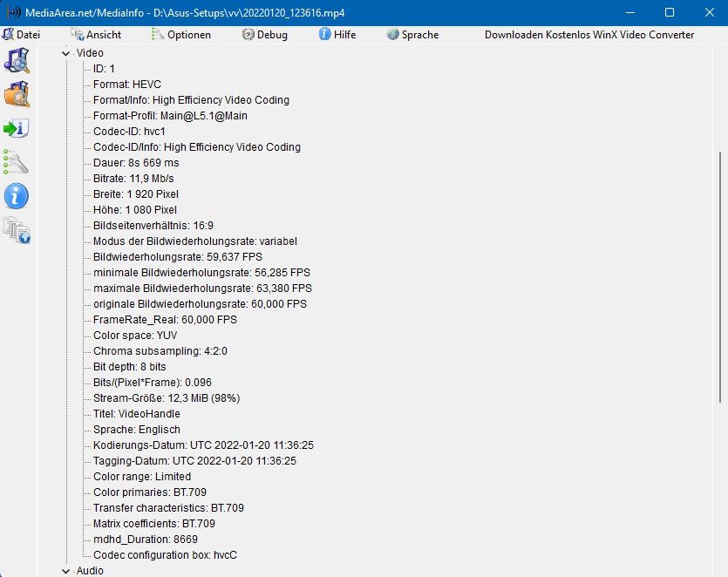Image resolution: width=728 pixels, height=577 pixels.
Task: Select Chroma subsampling: 4:2:0 row
Action: click(x=160, y=351)
